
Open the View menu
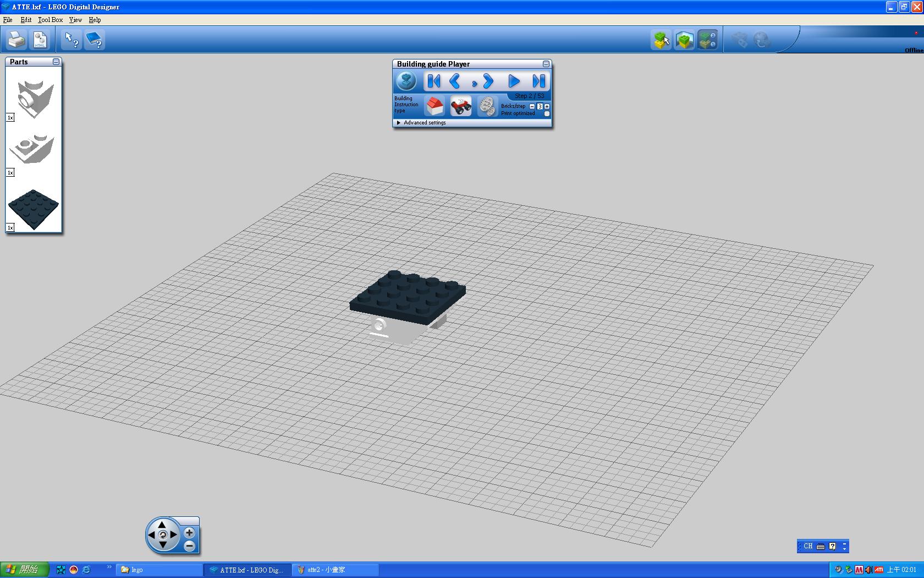click(75, 20)
